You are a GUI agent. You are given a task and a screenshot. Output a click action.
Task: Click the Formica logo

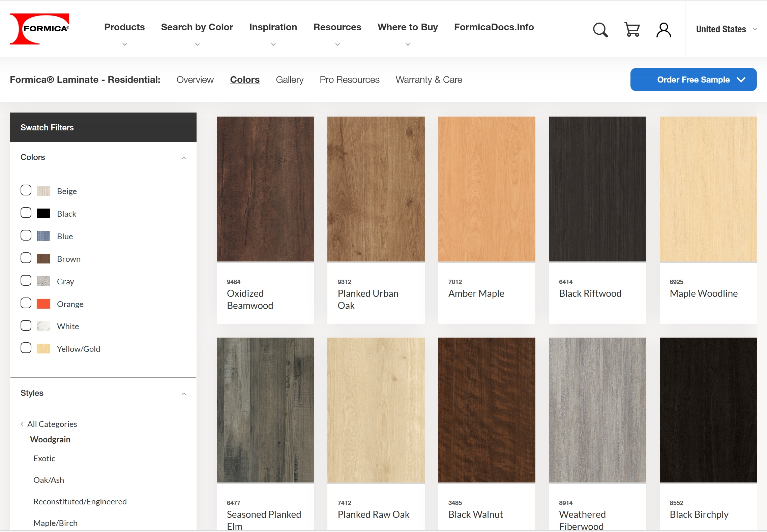click(x=39, y=29)
